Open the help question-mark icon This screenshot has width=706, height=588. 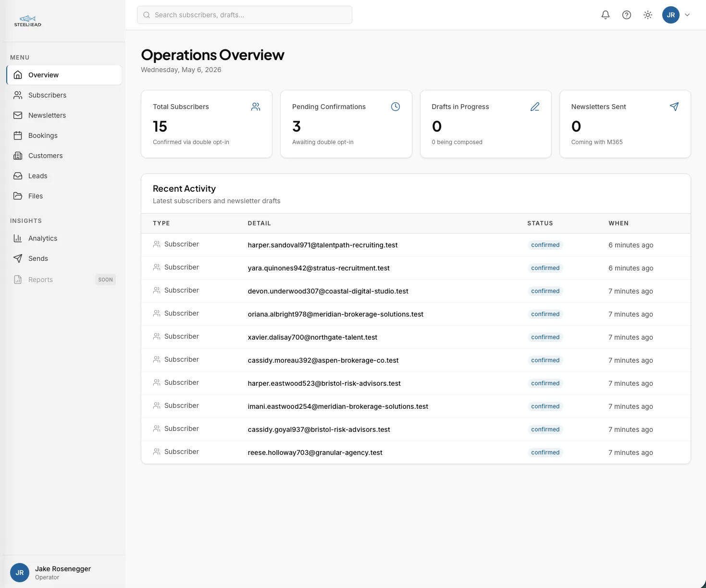[x=627, y=15]
